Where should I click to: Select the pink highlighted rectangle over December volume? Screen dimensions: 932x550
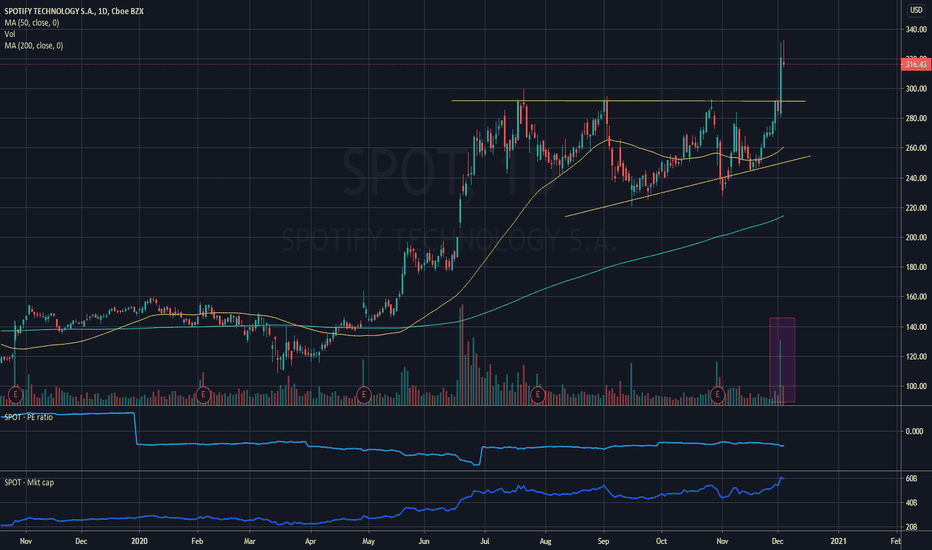click(782, 360)
